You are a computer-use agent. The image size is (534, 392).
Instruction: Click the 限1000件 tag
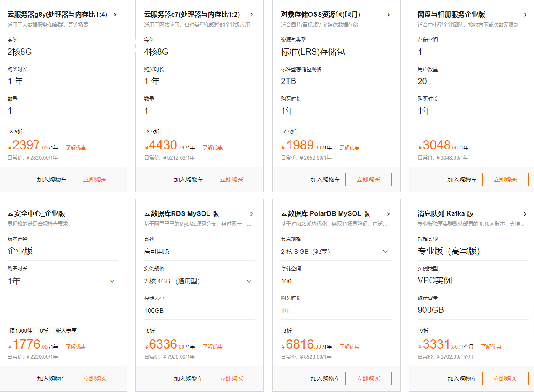(x=21, y=331)
